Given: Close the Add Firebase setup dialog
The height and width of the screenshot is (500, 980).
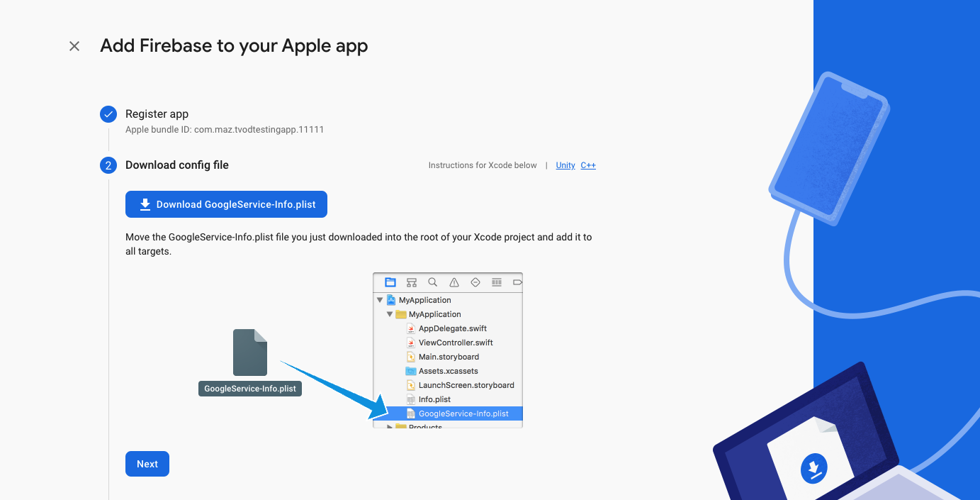Looking at the screenshot, I should [74, 46].
